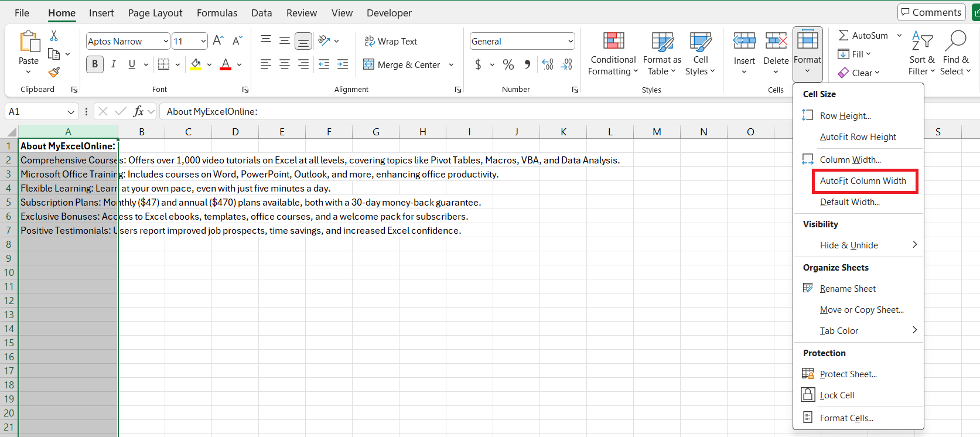Viewport: 980px width, 437px height.
Task: Apply the red Font Color
Action: (x=226, y=64)
